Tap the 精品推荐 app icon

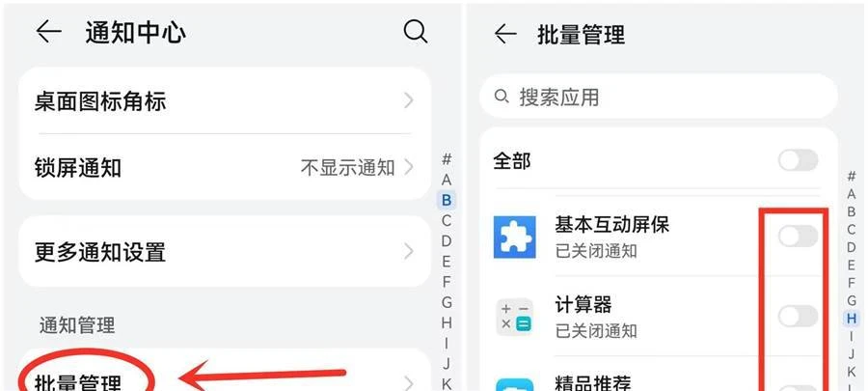point(515,385)
